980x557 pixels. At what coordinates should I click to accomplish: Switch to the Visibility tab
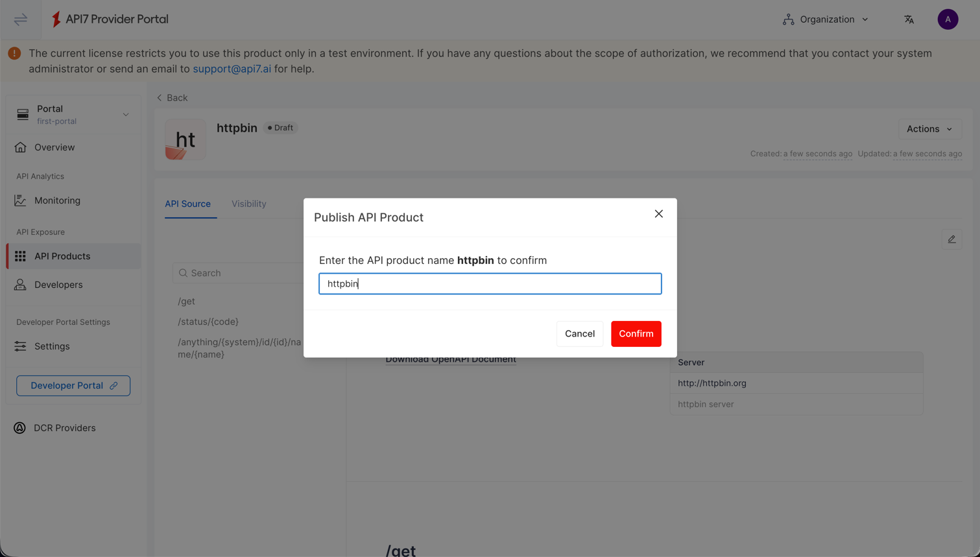[x=249, y=203]
